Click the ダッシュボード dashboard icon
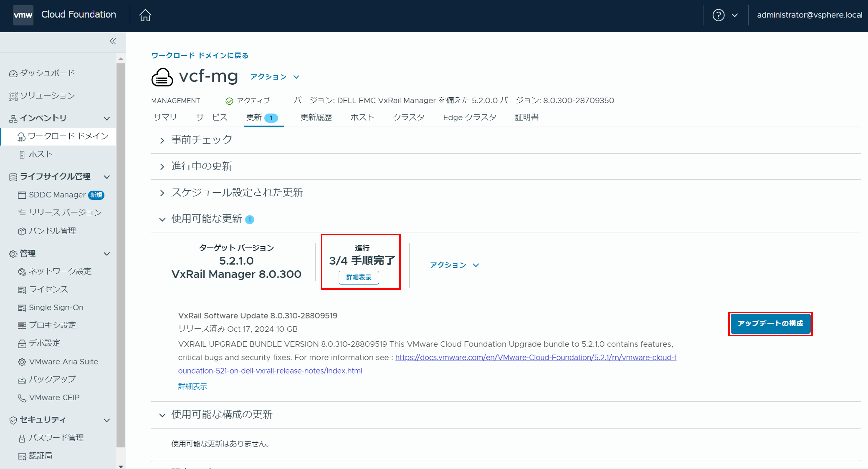Image resolution: width=868 pixels, height=469 pixels. [x=13, y=73]
